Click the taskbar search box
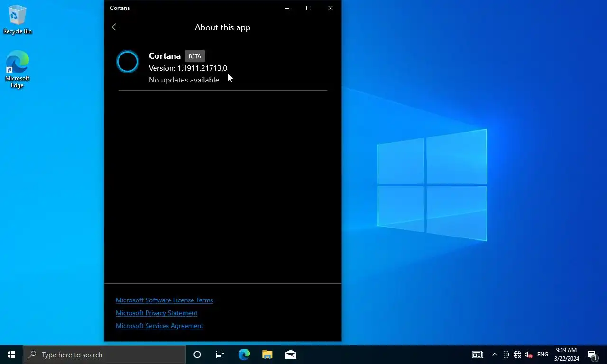Viewport: 607px width, 364px height. [x=104, y=355]
